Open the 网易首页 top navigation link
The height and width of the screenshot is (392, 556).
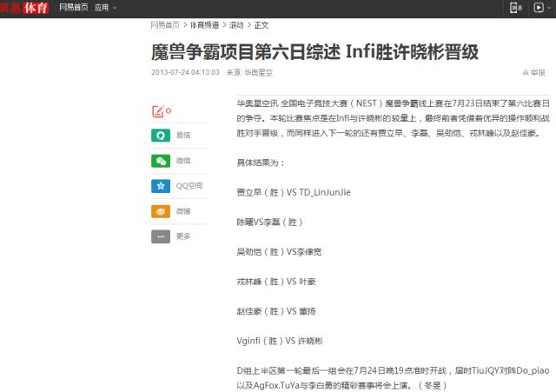[73, 8]
